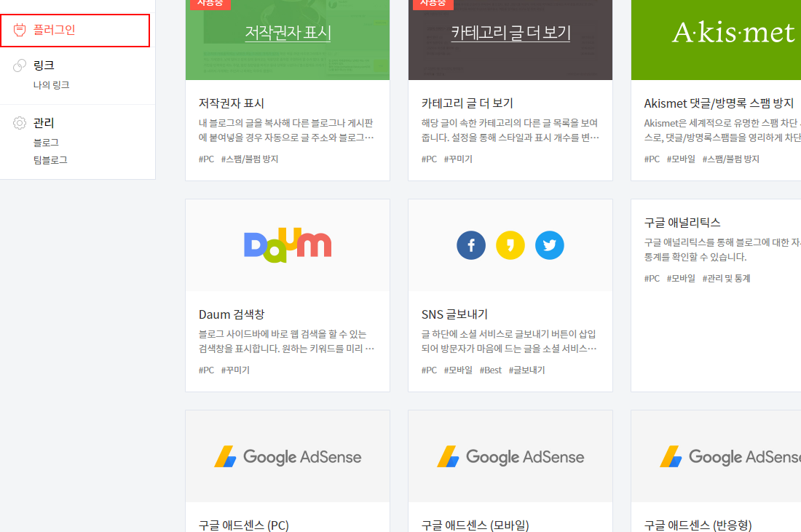The width and height of the screenshot is (801, 532).
Task: Click 카테고리 글 더 보기 description text
Action: click(510, 130)
